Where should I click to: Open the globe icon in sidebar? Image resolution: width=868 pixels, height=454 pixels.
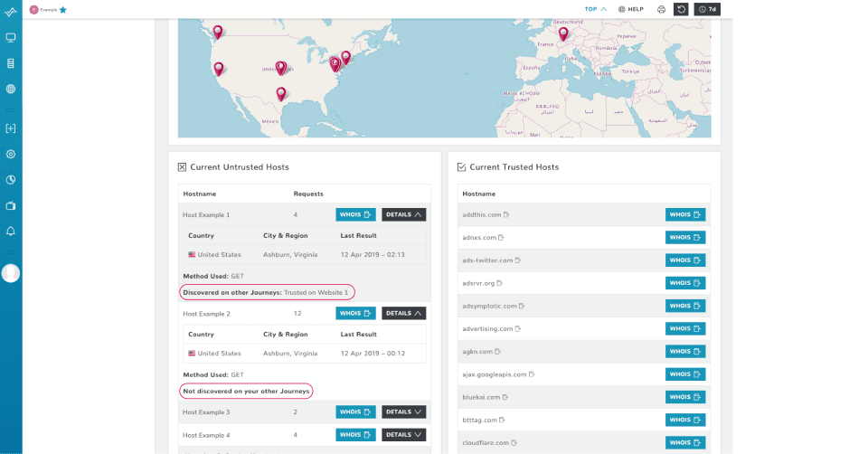(x=11, y=90)
